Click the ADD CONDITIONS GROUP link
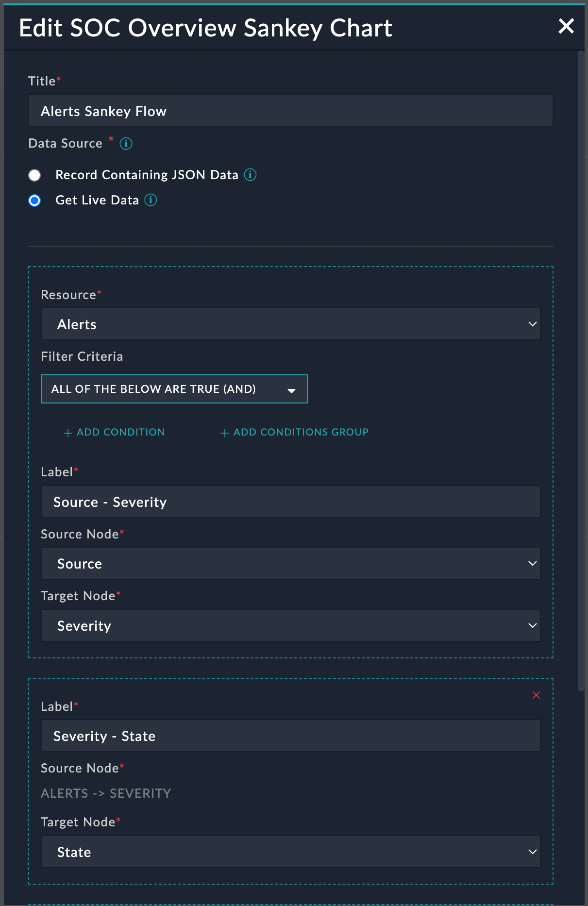This screenshot has width=588, height=906. point(301,432)
